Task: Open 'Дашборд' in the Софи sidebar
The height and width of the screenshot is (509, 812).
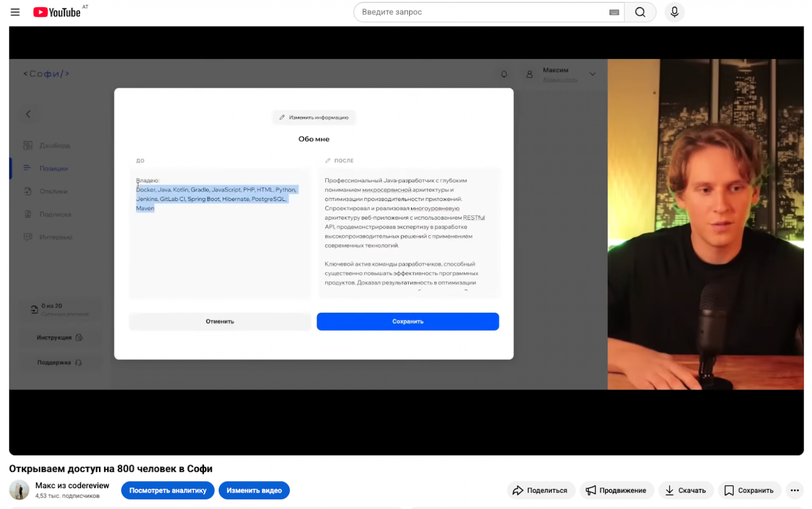Action: (x=47, y=145)
